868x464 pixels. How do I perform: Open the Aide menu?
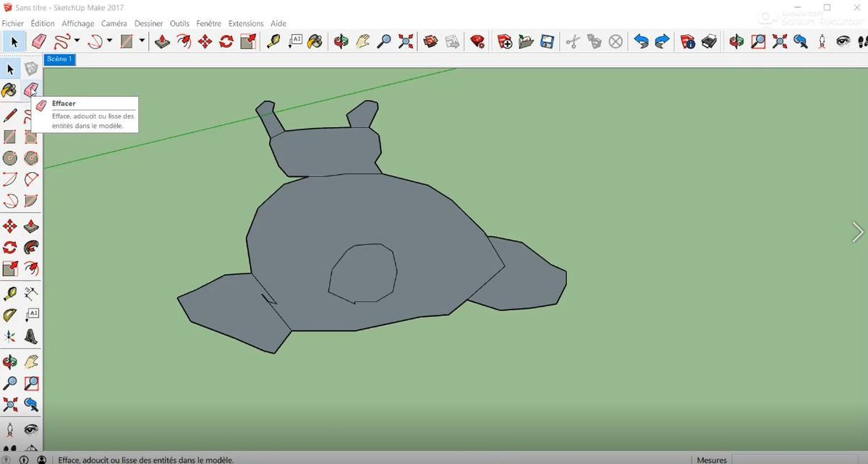(x=278, y=23)
